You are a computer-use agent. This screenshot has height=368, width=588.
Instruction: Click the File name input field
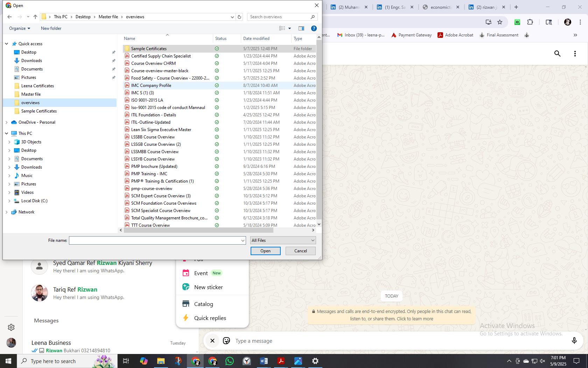pyautogui.click(x=155, y=240)
